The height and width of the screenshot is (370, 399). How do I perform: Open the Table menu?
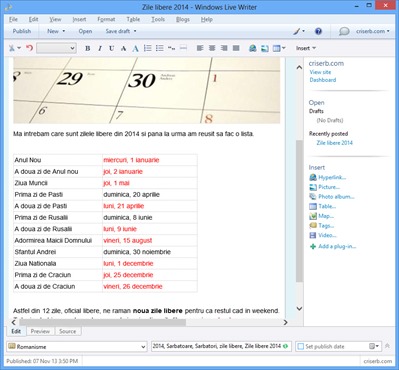tap(133, 19)
